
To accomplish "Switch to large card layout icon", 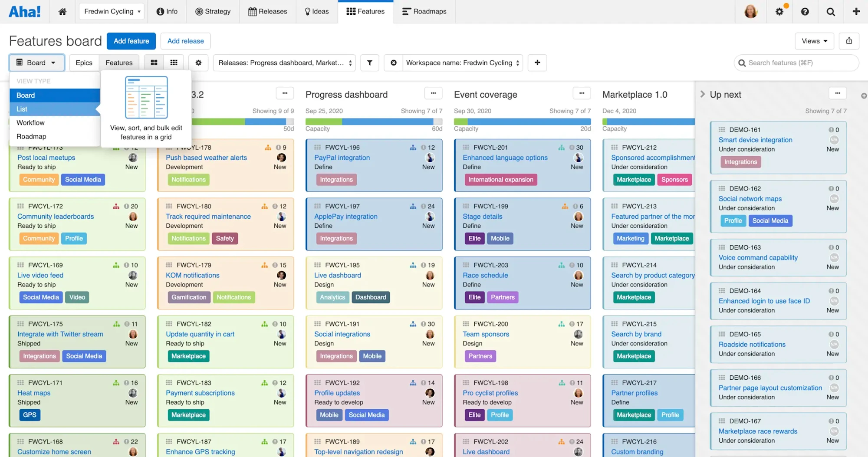I will (x=154, y=62).
